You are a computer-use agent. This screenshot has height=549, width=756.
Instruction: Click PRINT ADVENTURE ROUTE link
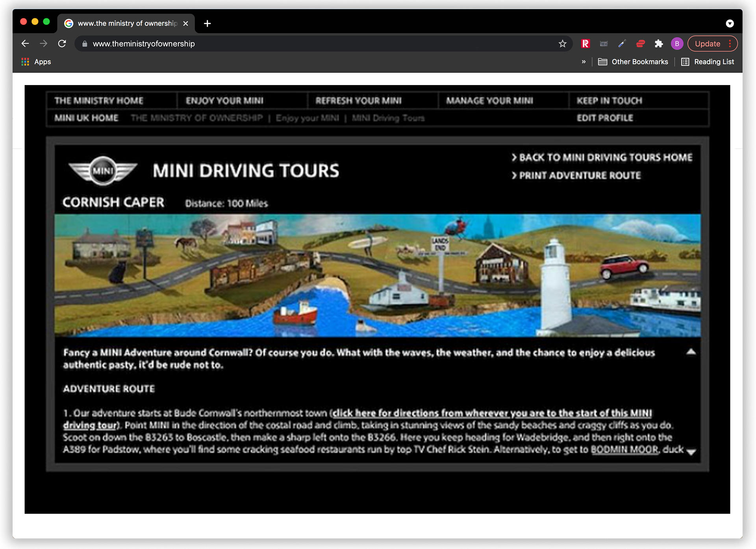click(576, 176)
